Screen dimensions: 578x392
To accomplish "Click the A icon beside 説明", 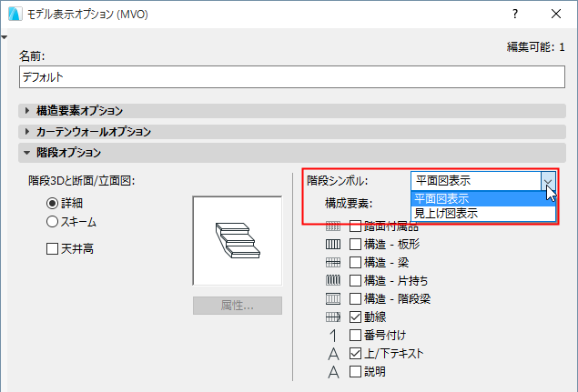I will pyautogui.click(x=333, y=372).
